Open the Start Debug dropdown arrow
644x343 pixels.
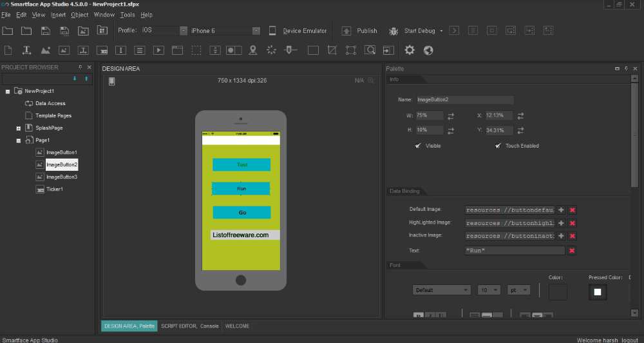click(x=442, y=31)
